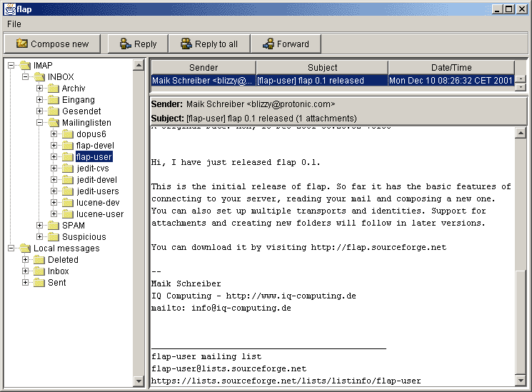Expand the Archiv folder node
The image size is (532, 392).
click(40, 89)
